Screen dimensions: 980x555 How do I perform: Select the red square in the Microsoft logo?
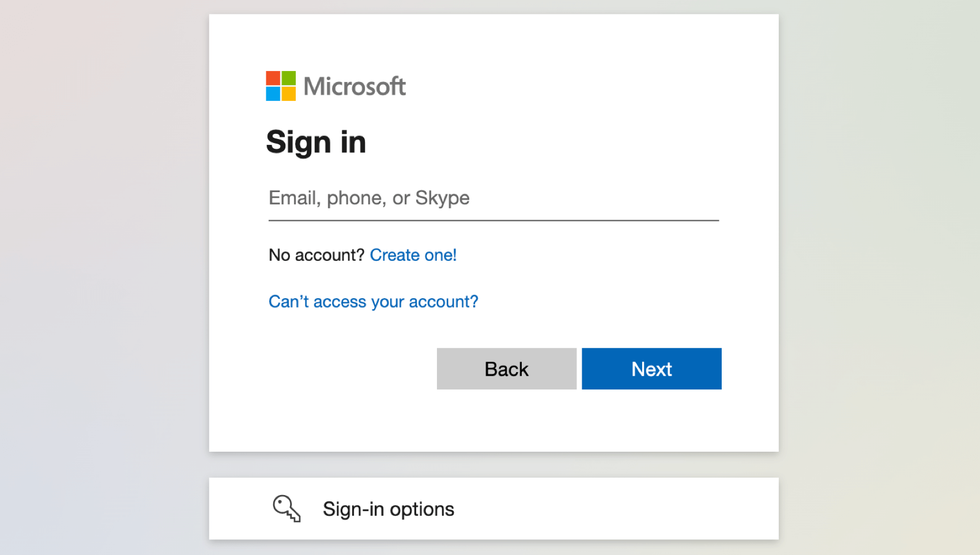272,77
